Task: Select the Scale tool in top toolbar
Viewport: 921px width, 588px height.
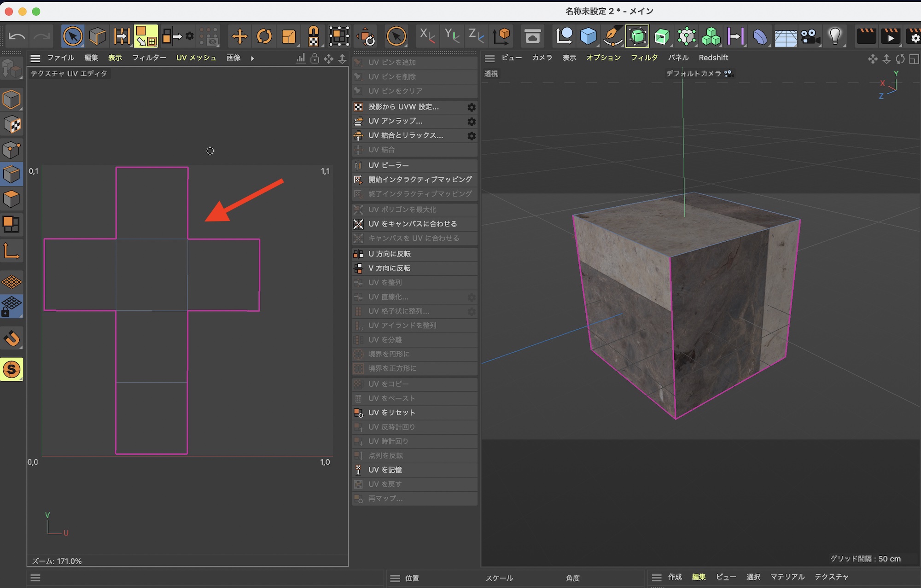Action: point(289,36)
